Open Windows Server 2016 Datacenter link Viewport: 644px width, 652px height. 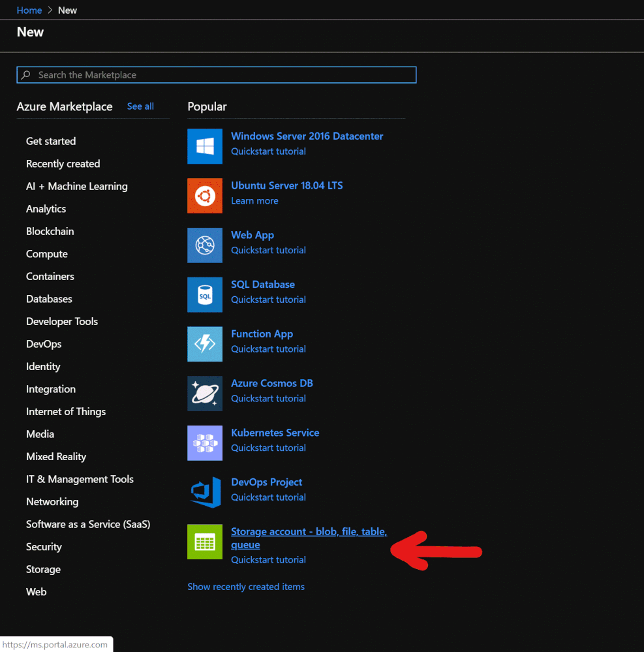[307, 136]
